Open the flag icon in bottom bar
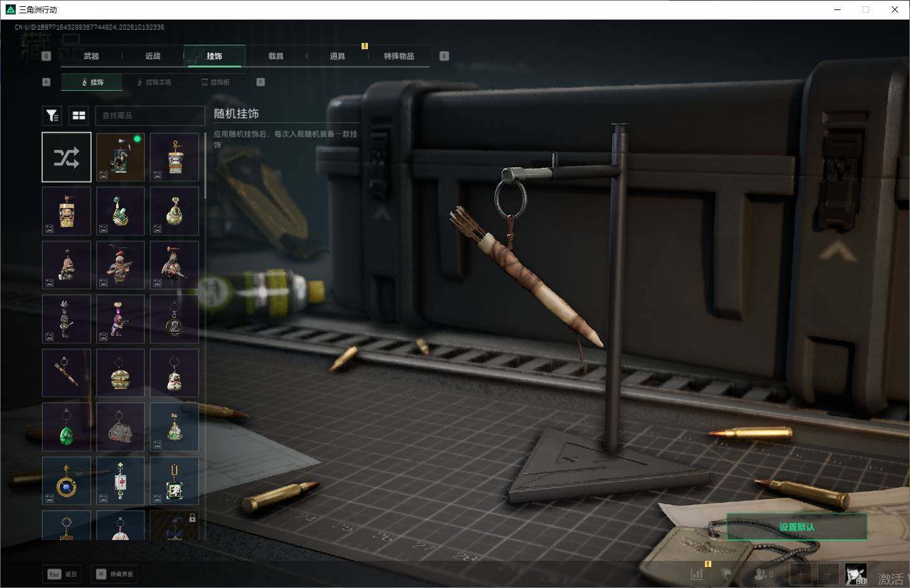 coord(726,574)
